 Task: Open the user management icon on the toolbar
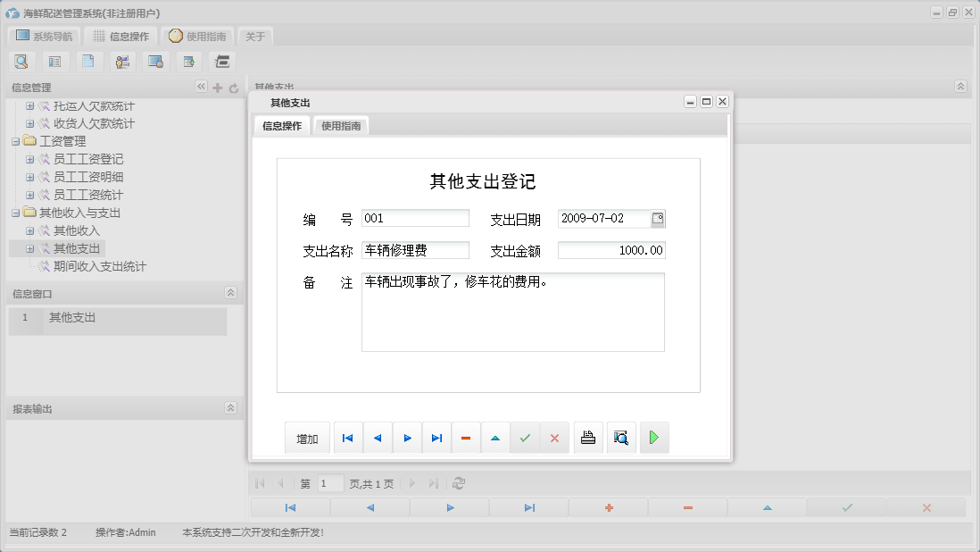122,62
